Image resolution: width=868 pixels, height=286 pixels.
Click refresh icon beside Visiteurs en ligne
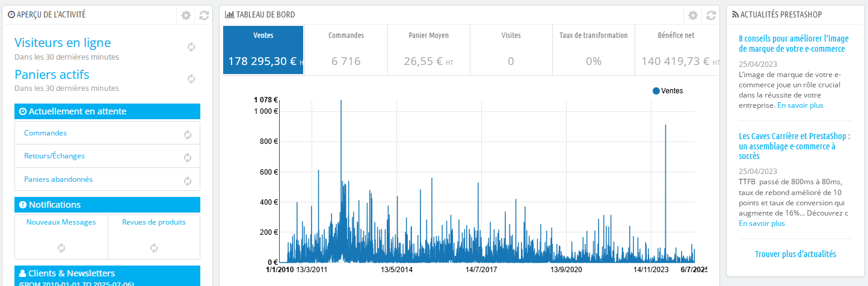point(191,47)
